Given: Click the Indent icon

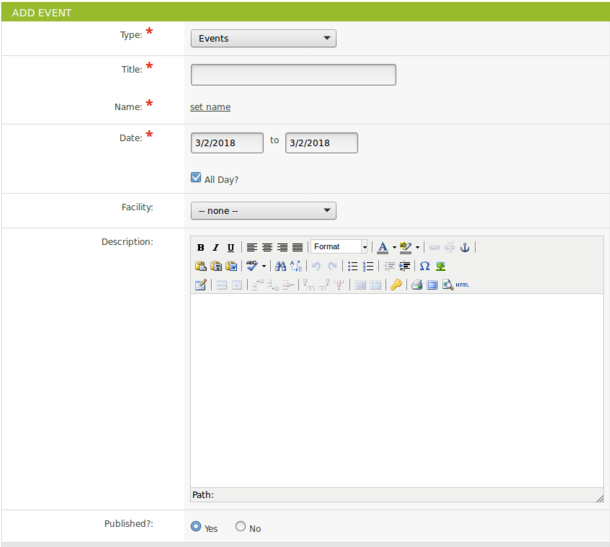Looking at the screenshot, I should pyautogui.click(x=404, y=266).
